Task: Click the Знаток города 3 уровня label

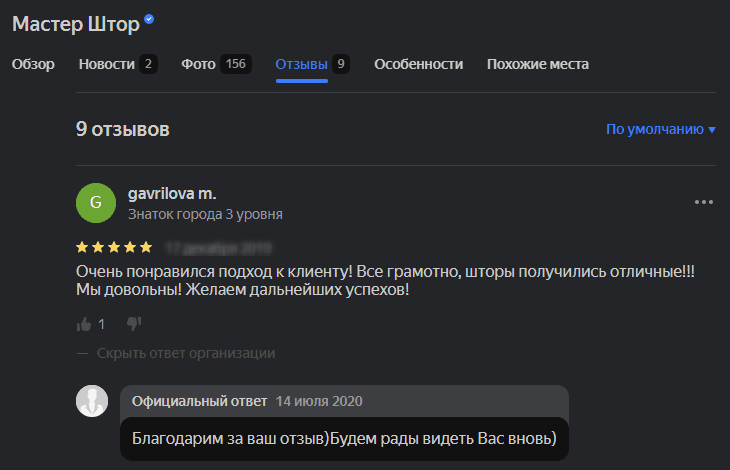Action: [205, 214]
